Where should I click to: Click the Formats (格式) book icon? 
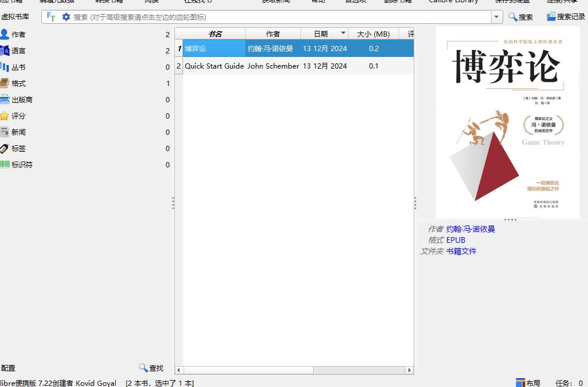[x=5, y=83]
